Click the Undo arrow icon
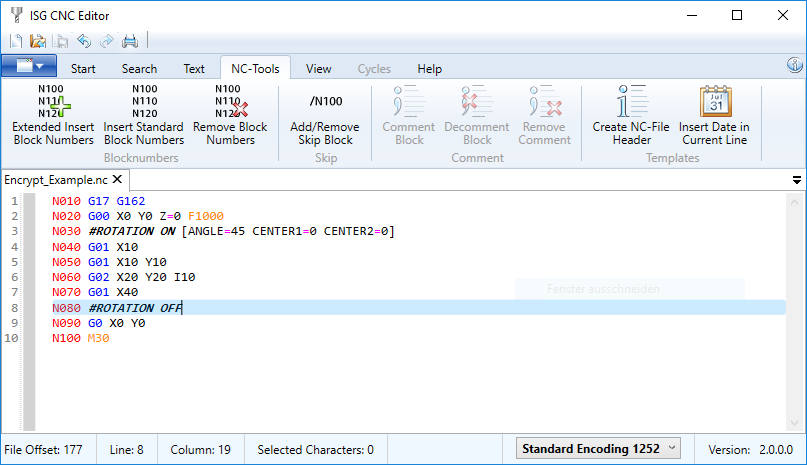This screenshot has height=465, width=807. [x=84, y=41]
